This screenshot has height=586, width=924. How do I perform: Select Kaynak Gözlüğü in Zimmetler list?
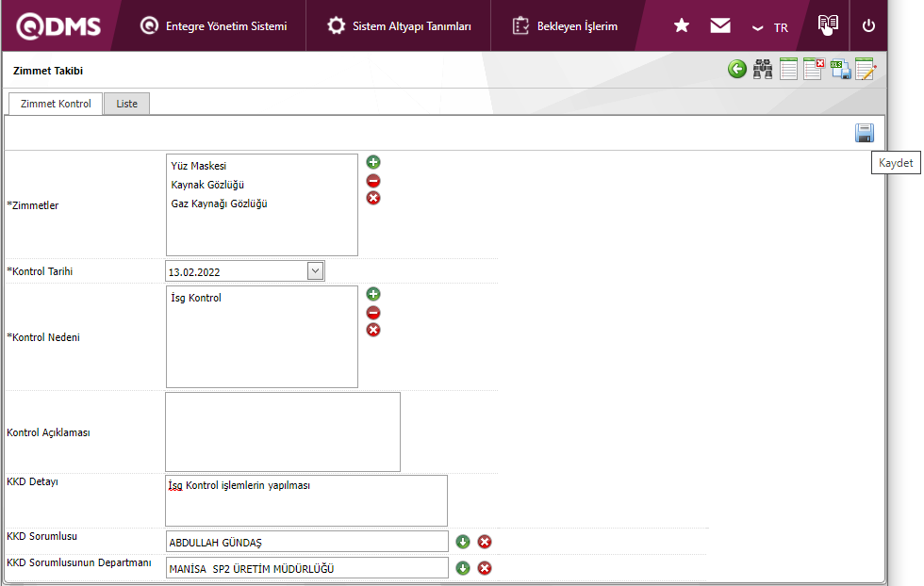[x=207, y=185]
